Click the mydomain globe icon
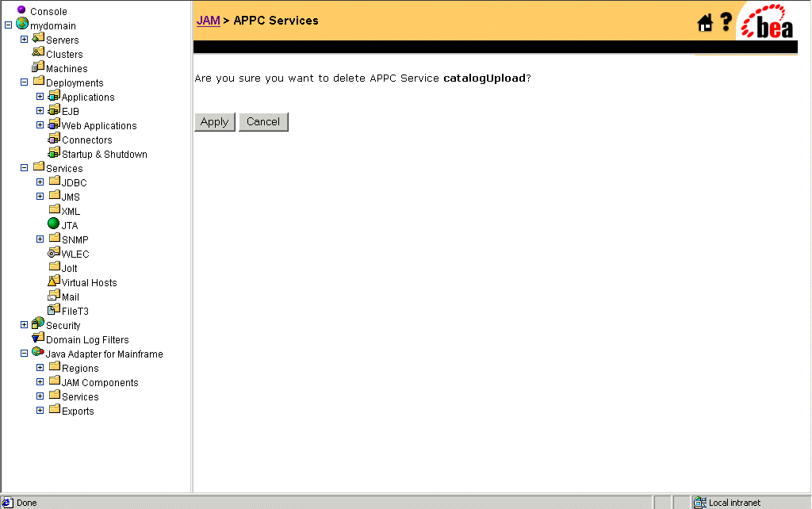This screenshot has height=509, width=812. point(21,23)
